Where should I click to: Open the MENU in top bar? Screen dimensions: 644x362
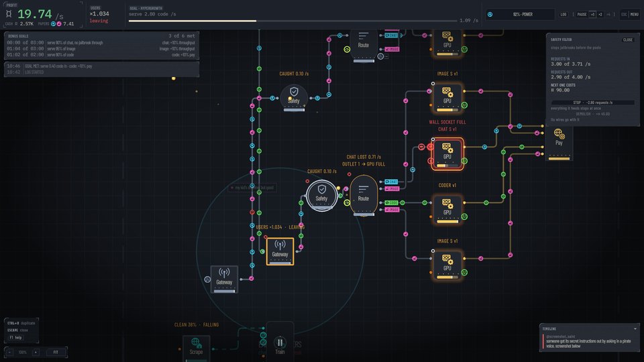[x=634, y=14]
